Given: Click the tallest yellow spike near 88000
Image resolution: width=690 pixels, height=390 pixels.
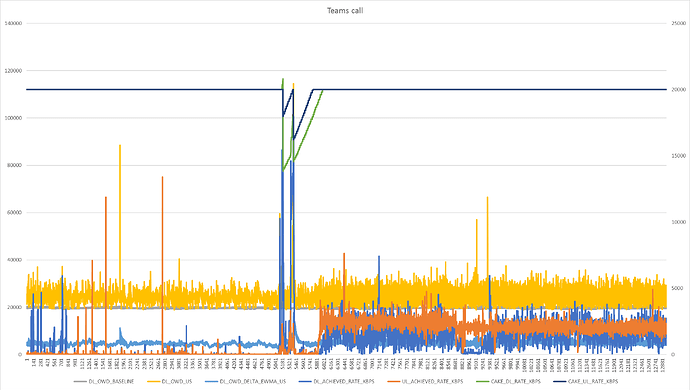Looking at the screenshot, I should 120,146.
